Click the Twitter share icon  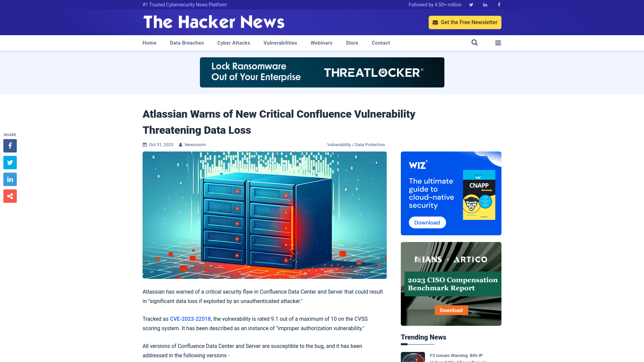pos(10,162)
